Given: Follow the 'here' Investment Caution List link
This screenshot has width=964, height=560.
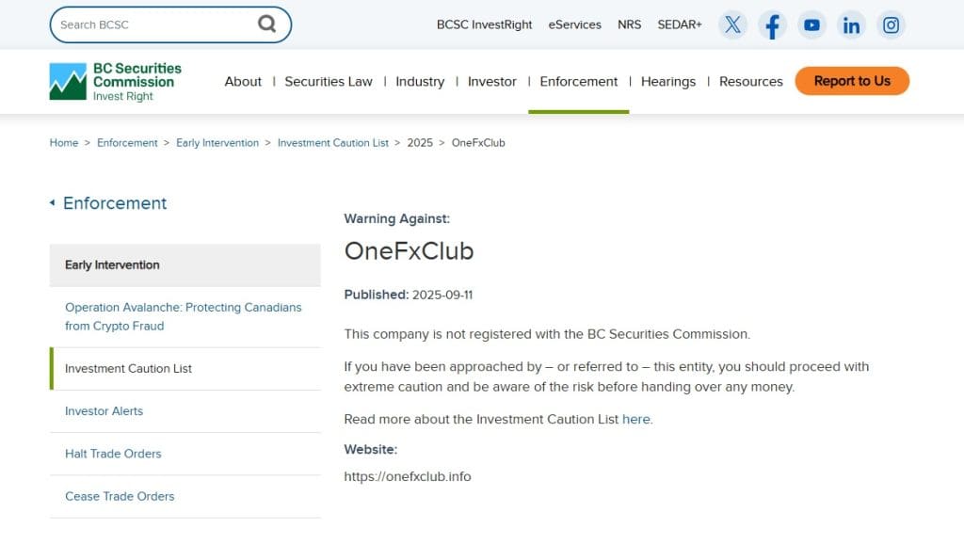Looking at the screenshot, I should click(x=635, y=420).
